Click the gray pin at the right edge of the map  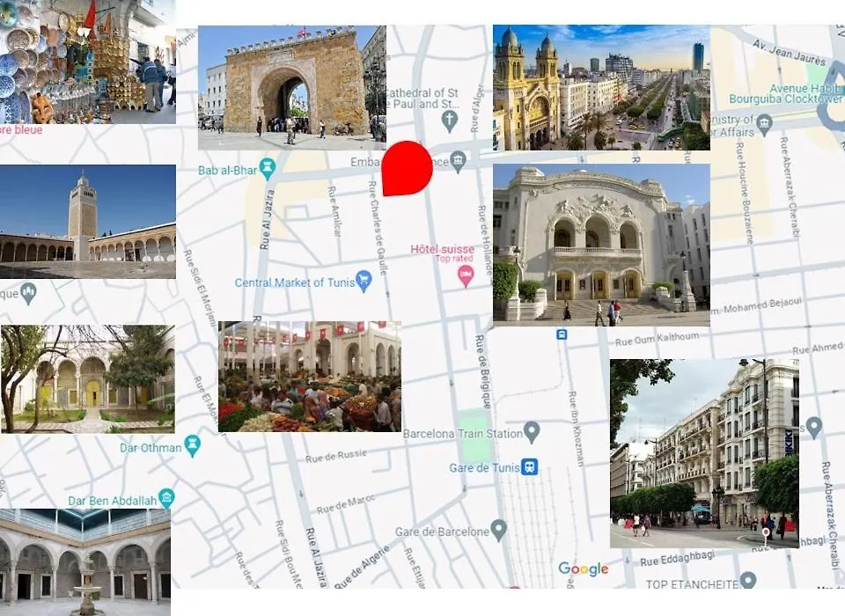813,428
